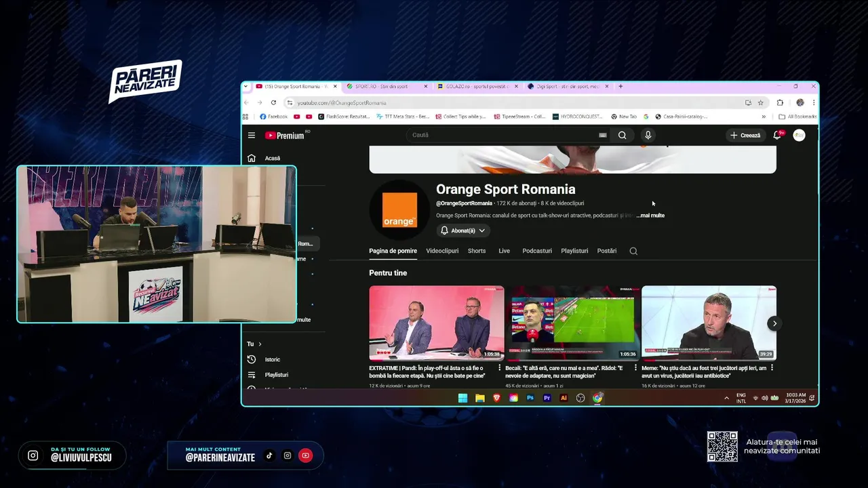Switch to the Videoclipuri tab
Image resolution: width=868 pixels, height=488 pixels.
[442, 251]
